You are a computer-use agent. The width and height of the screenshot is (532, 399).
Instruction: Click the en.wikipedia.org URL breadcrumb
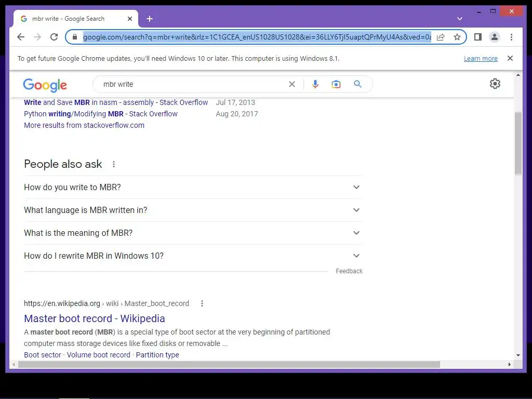click(x=106, y=303)
